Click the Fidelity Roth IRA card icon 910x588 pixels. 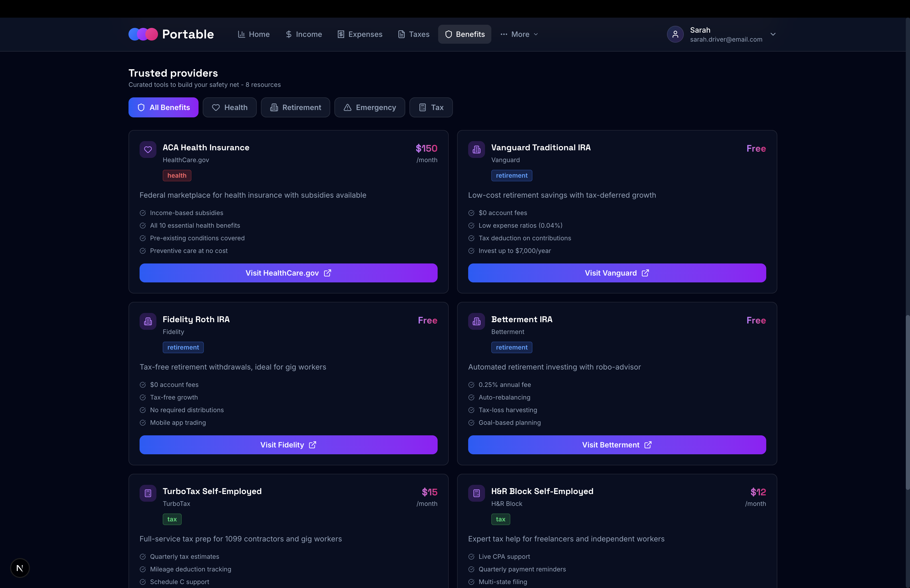pos(148,321)
